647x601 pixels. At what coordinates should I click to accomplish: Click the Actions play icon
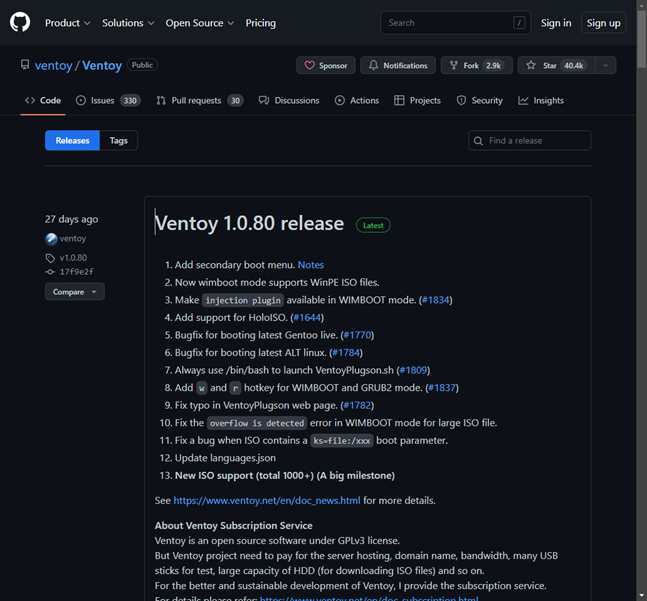(340, 100)
